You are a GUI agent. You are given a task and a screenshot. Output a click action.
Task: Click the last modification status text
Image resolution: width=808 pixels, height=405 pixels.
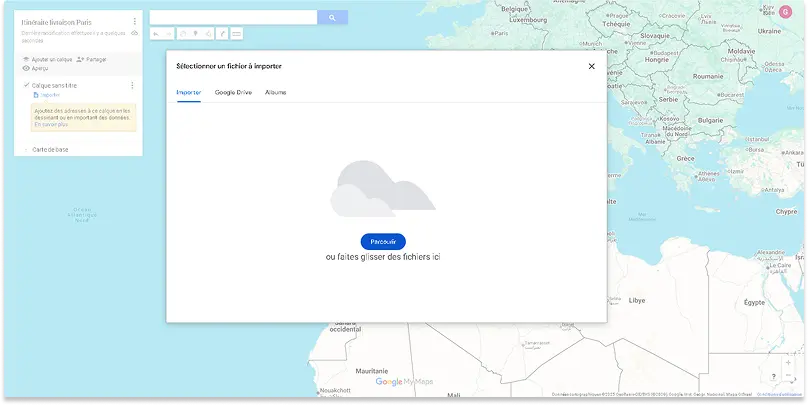(73, 36)
